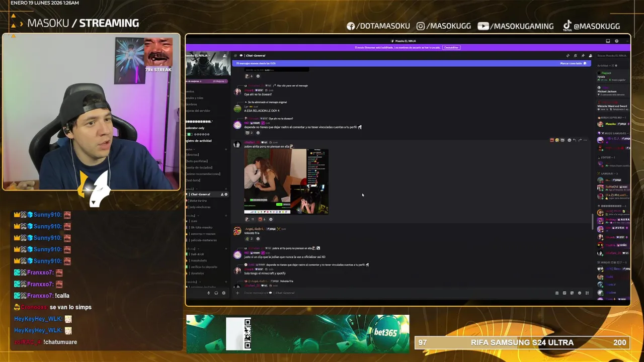
Task: Open Mejoras del servidor in sidebar
Action: click(x=198, y=111)
